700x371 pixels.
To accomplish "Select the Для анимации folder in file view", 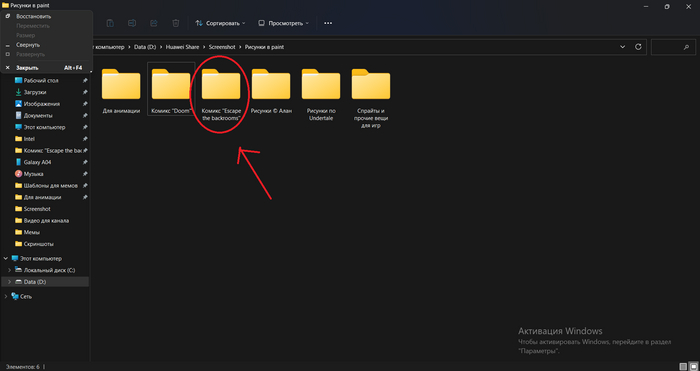I will click(x=121, y=91).
